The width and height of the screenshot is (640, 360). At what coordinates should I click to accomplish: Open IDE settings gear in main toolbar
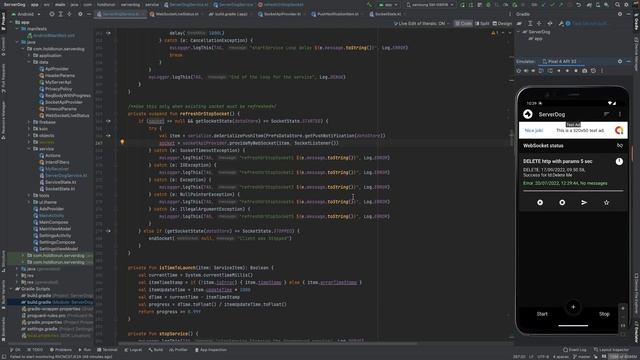626,5
